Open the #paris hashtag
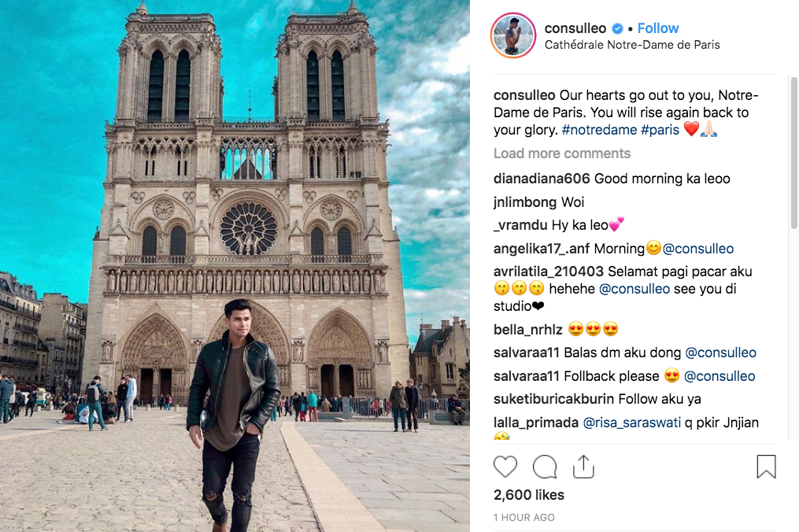Screen dimensions: 799x532 coord(660,130)
